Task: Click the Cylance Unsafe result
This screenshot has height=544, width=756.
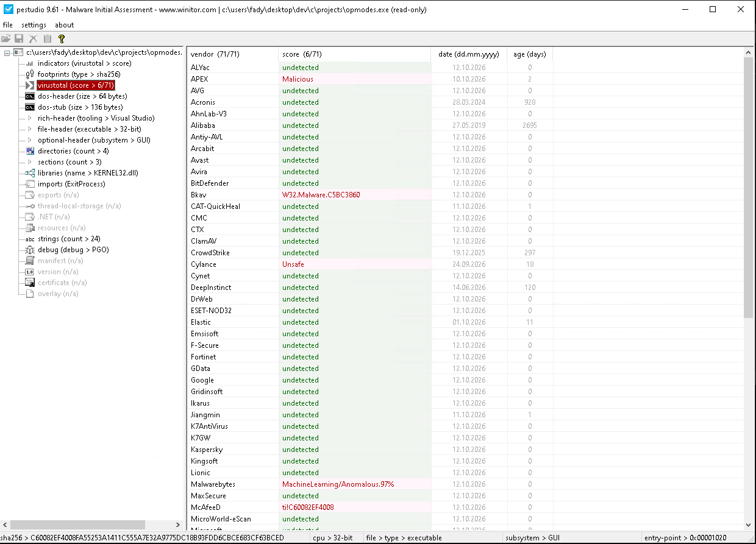Action: [x=293, y=264]
